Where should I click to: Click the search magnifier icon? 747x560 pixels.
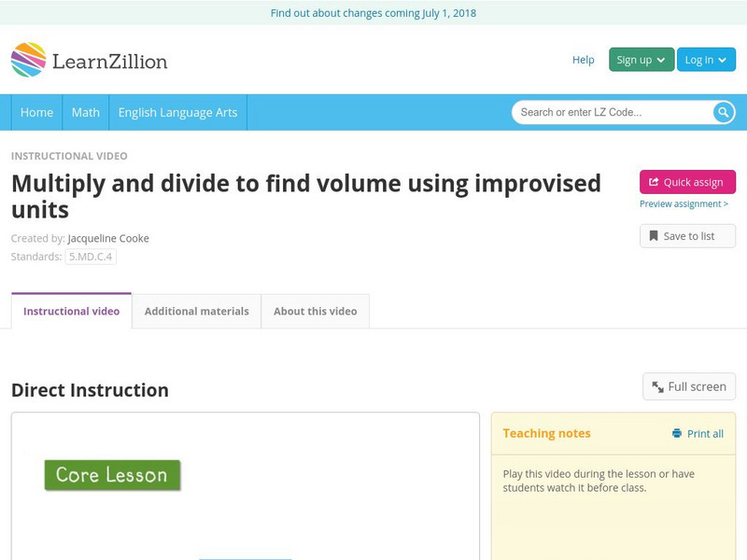722,112
